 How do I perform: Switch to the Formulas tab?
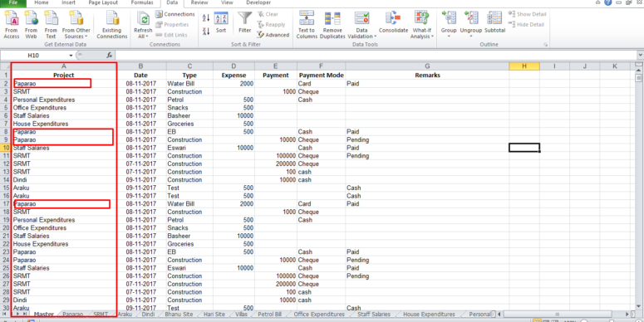click(143, 2)
